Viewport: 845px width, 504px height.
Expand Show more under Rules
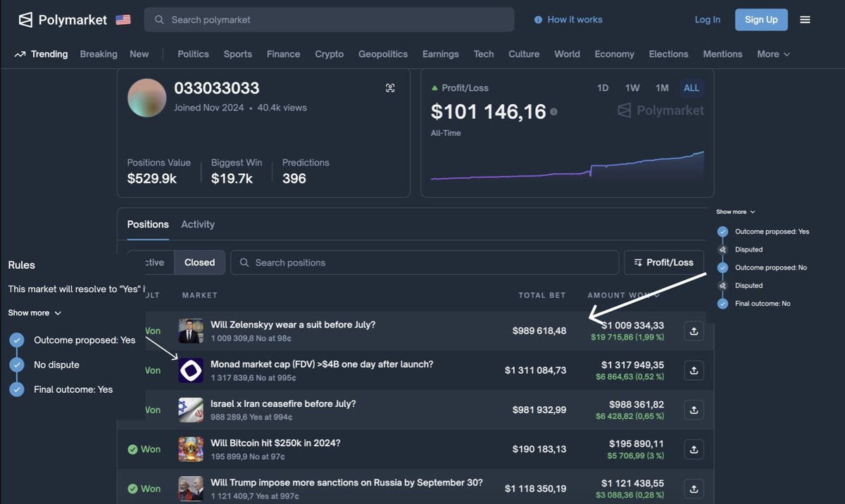35,313
